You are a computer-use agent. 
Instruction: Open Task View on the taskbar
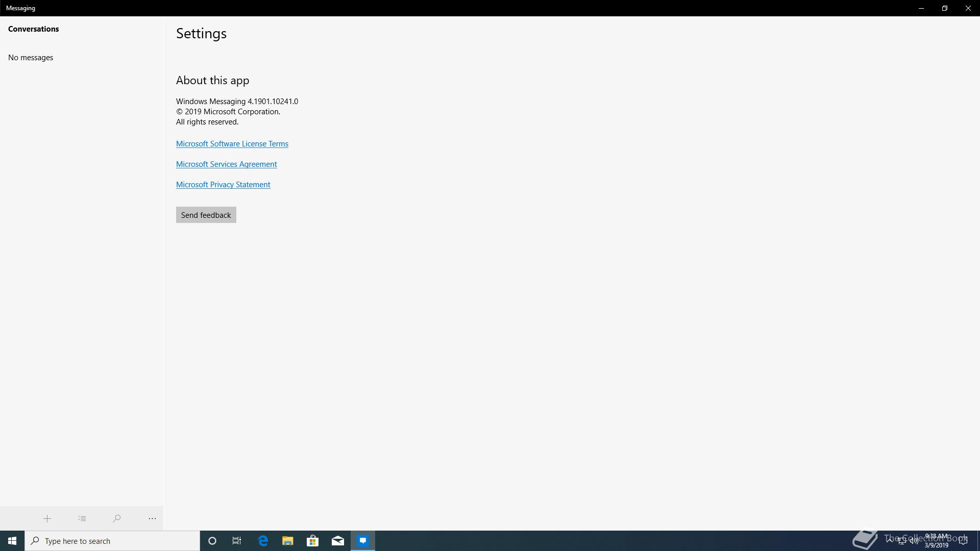click(x=237, y=541)
